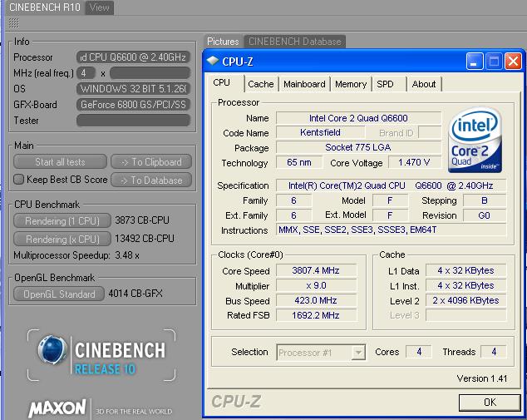Click the Intel Core 2 Quad logo
Image resolution: width=527 pixels, height=420 pixels.
pos(475,140)
